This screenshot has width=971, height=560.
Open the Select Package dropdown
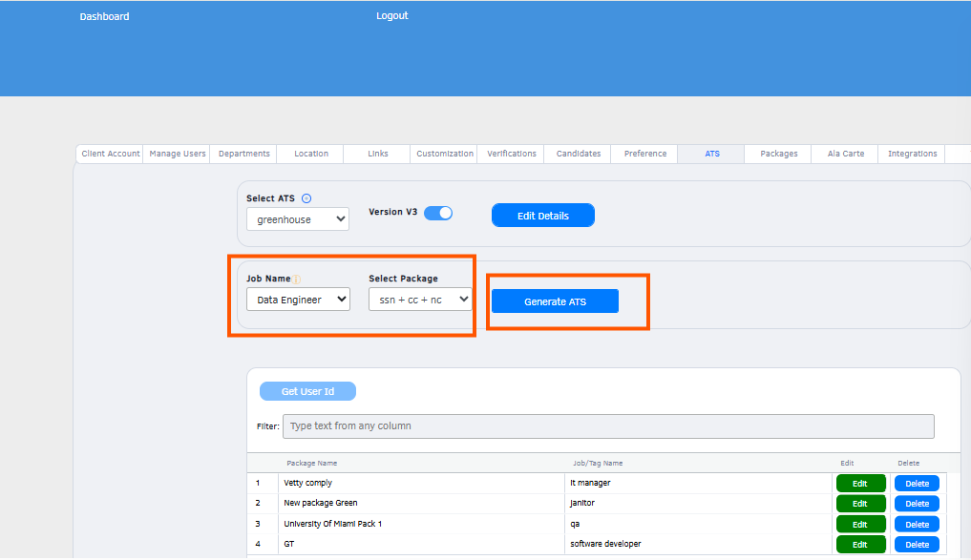[x=420, y=300]
